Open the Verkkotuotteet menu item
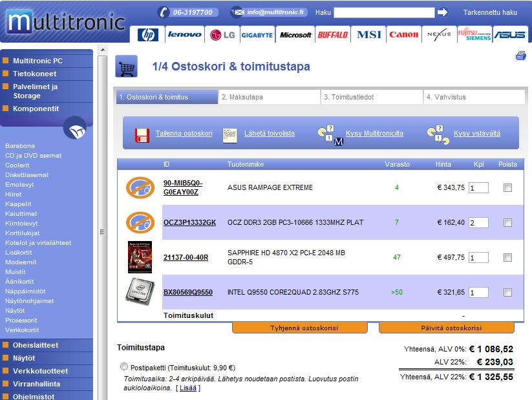Image resolution: width=532 pixels, height=400 pixels. [x=40, y=371]
